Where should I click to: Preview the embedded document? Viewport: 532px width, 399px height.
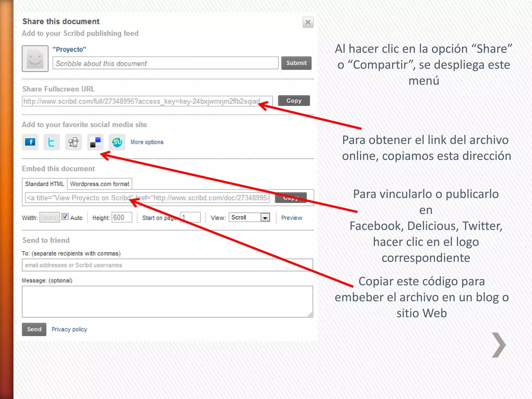coord(292,218)
